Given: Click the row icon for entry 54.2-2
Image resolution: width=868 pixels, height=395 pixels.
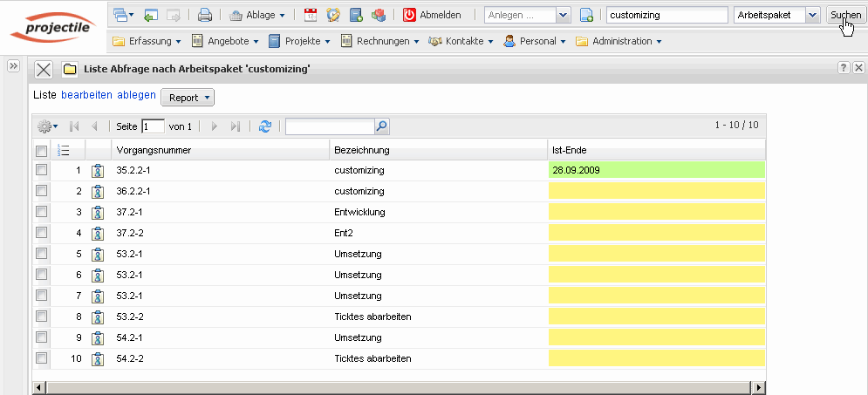Looking at the screenshot, I should pyautogui.click(x=98, y=358).
